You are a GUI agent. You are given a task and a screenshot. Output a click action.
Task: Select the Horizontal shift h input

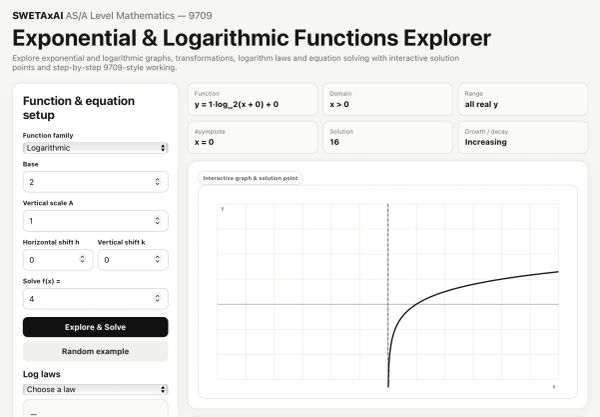coord(58,260)
